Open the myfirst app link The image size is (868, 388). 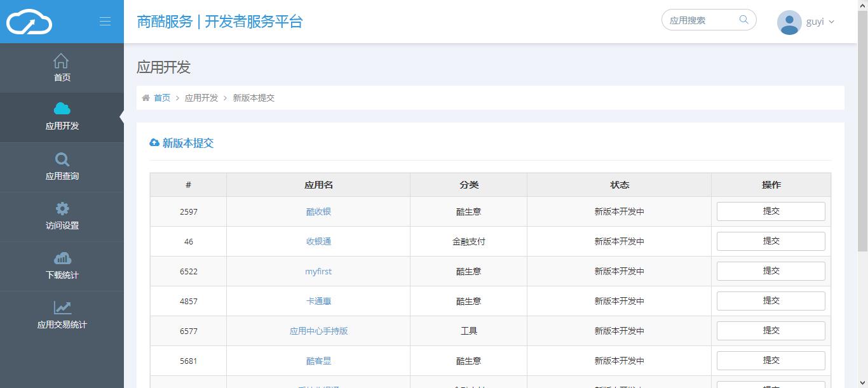coord(318,271)
